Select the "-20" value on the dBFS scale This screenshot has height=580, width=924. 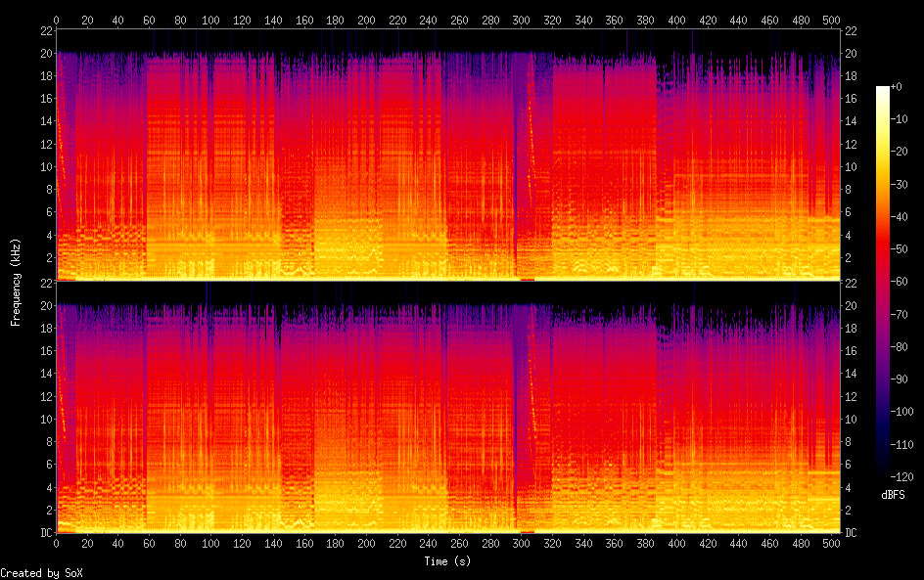pyautogui.click(x=900, y=152)
